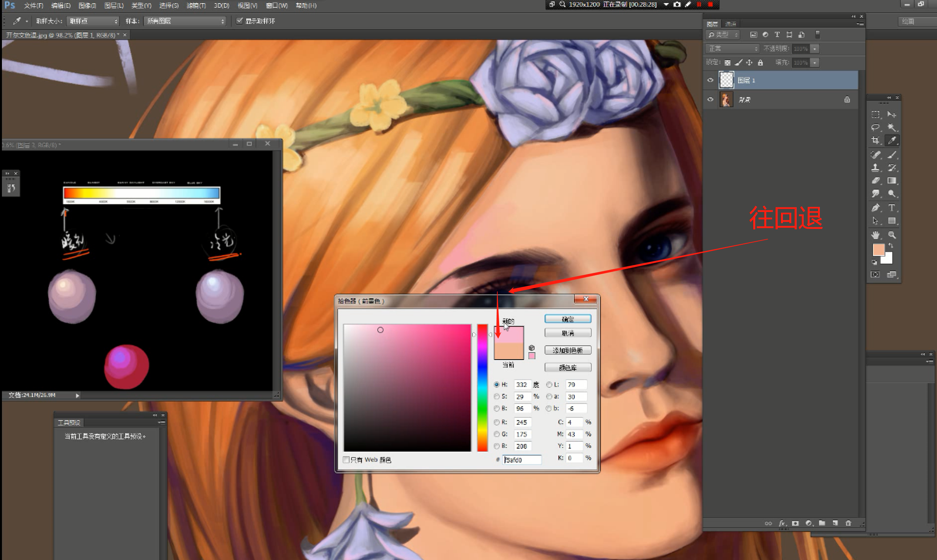Screen dimensions: 937x560
Task: Hide the 图层 1 layer visibility
Action: coord(710,80)
